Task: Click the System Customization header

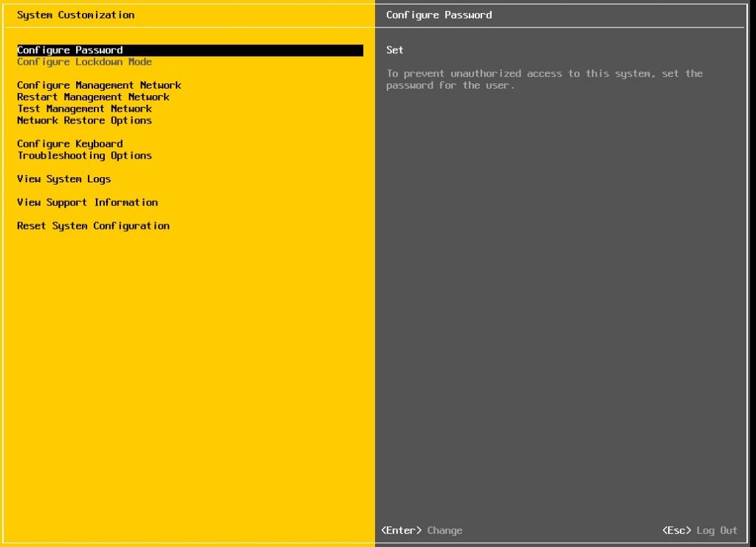Action: (76, 15)
